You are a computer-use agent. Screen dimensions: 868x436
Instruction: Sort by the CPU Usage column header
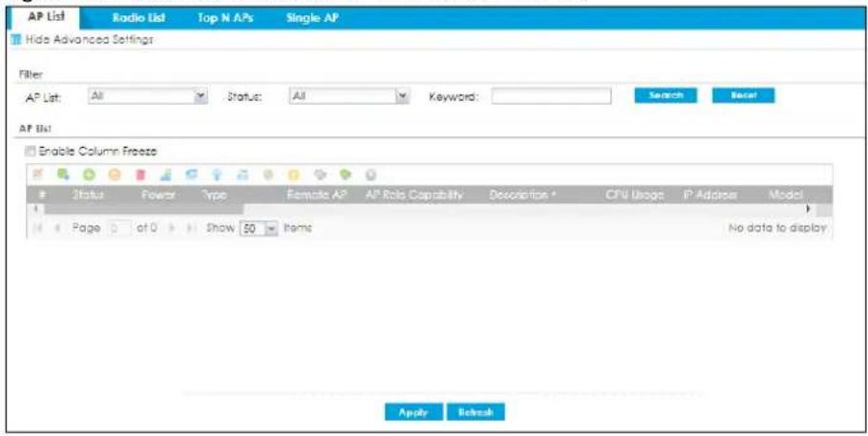635,195
